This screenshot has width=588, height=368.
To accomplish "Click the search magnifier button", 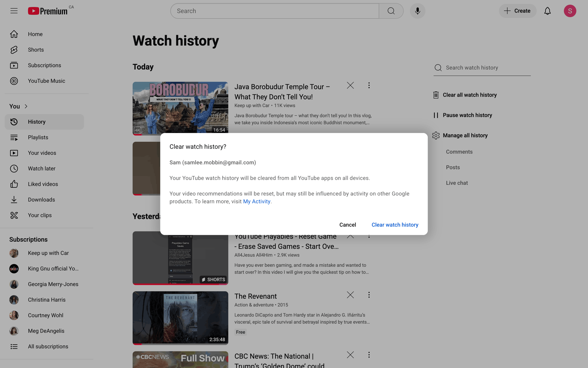I will click(391, 11).
